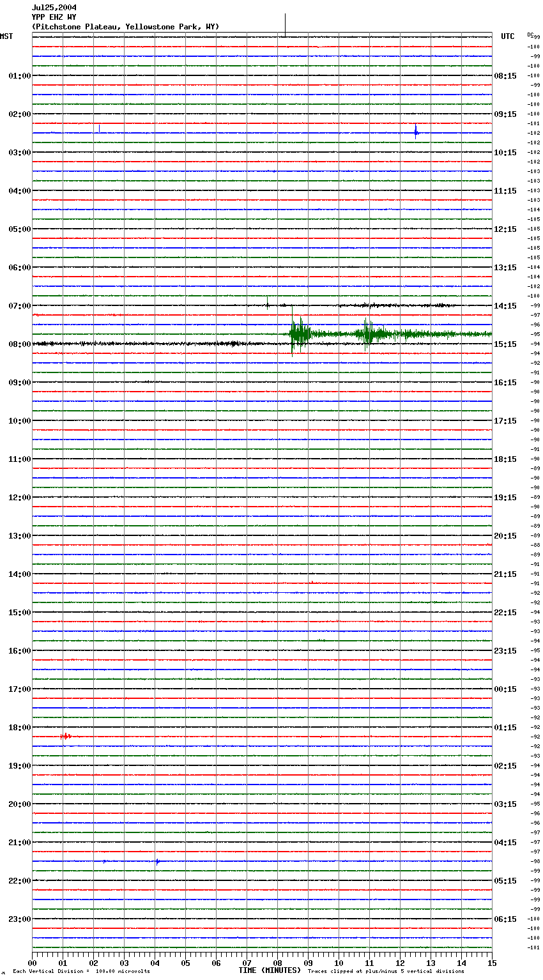Image resolution: width=543 pixels, height=980 pixels.
Task: Click the 04:00 MST row label
Action: (x=19, y=191)
